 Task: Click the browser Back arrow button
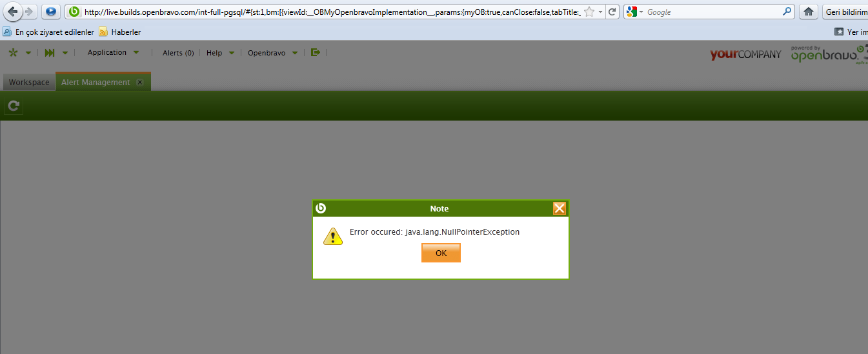tap(13, 12)
